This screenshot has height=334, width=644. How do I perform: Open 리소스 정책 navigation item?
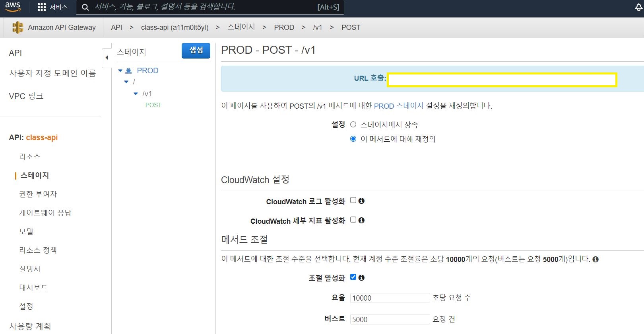(38, 250)
